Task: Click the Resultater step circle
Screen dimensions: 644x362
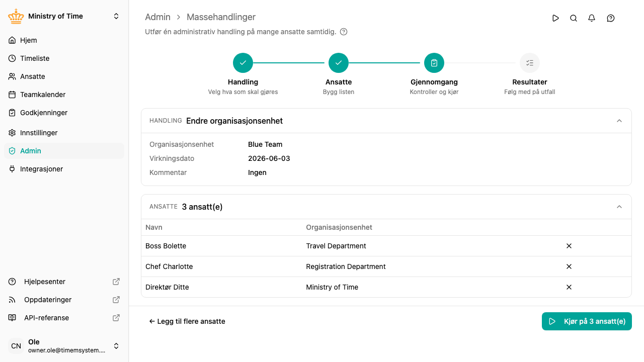Action: click(x=530, y=63)
